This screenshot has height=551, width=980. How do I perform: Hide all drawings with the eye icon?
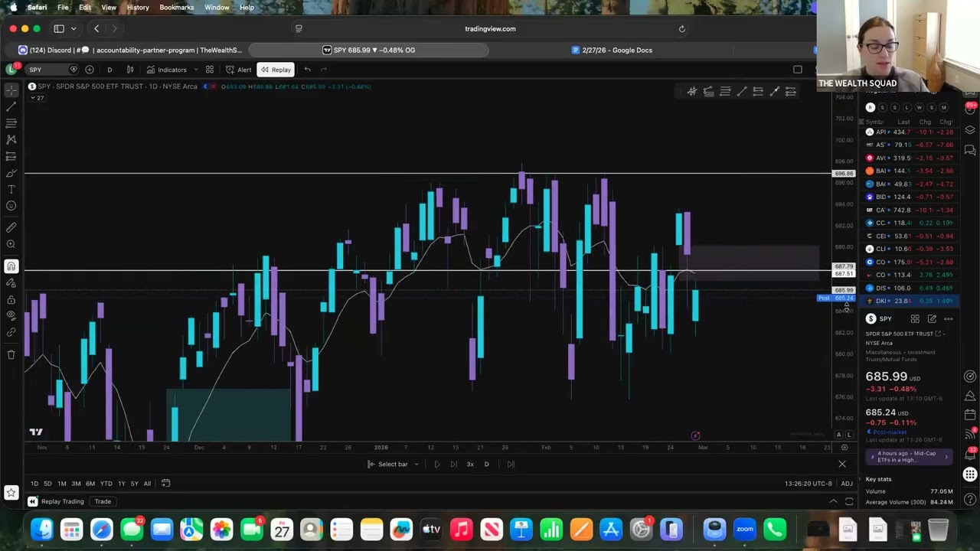tap(11, 315)
